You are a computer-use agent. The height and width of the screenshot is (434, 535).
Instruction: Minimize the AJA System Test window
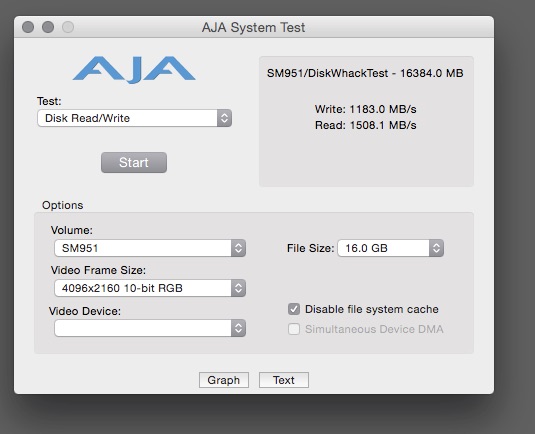[x=48, y=27]
